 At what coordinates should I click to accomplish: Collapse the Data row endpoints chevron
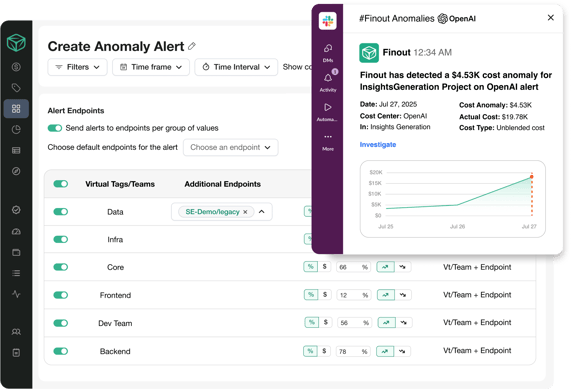[x=261, y=212]
